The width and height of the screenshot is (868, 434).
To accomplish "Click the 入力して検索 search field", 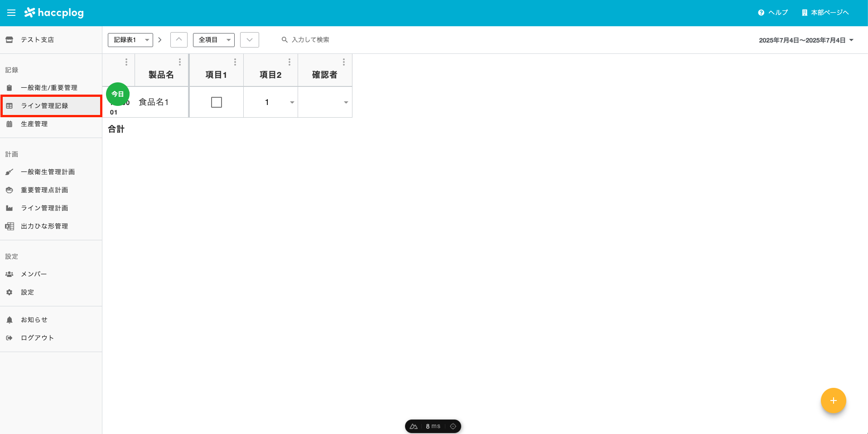I will [311, 40].
